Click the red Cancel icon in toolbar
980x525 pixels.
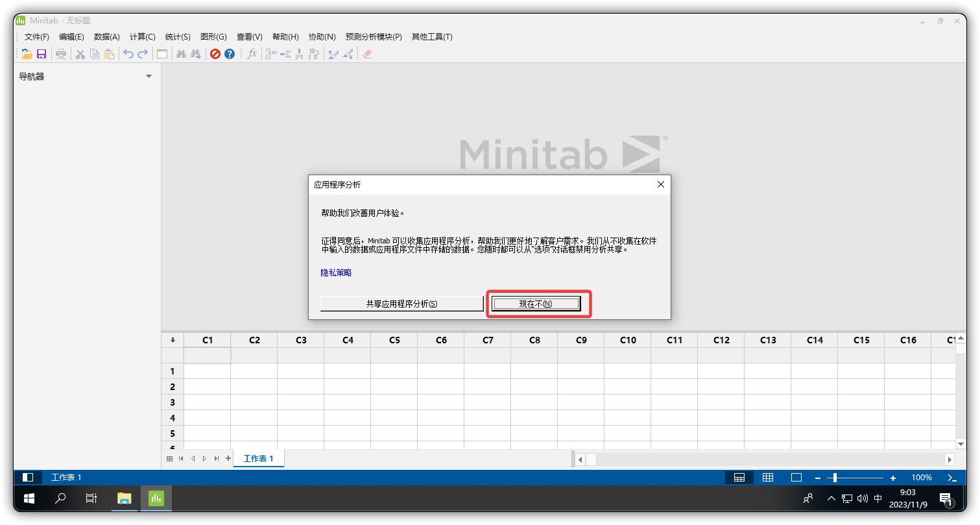[x=215, y=54]
